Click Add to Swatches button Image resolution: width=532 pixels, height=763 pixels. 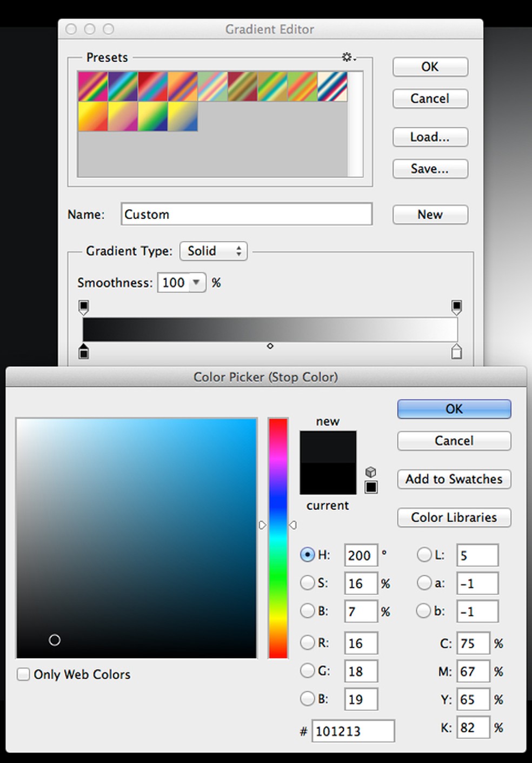click(x=454, y=479)
